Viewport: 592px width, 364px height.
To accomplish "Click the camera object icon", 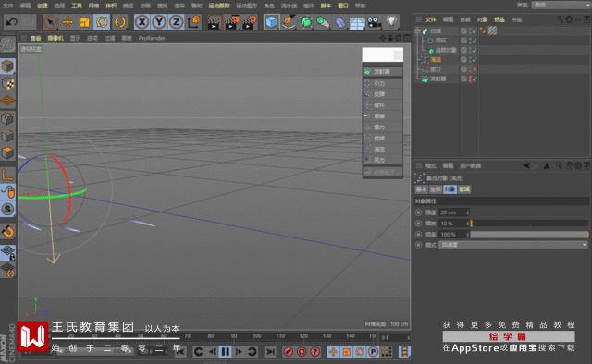I will click(x=374, y=22).
